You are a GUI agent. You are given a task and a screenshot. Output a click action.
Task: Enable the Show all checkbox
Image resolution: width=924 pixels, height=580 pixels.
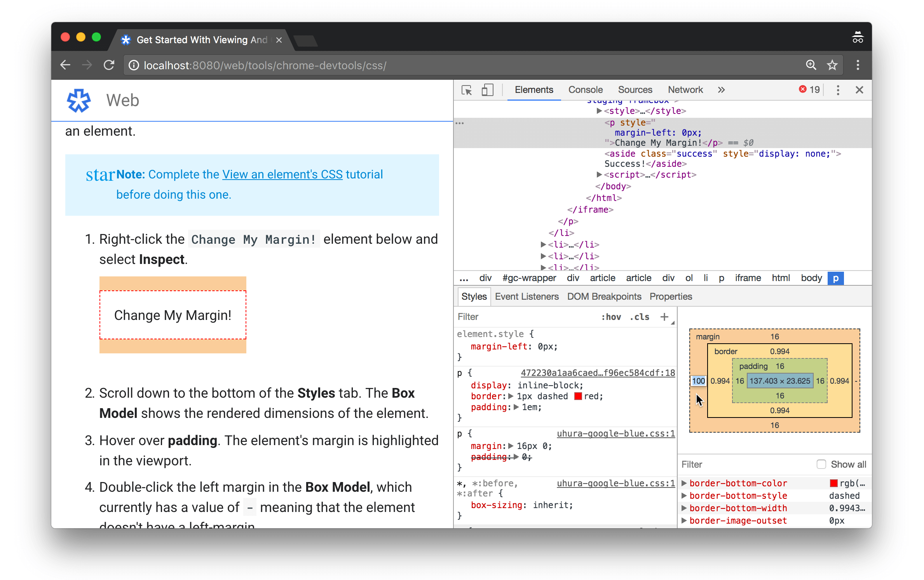click(x=821, y=464)
